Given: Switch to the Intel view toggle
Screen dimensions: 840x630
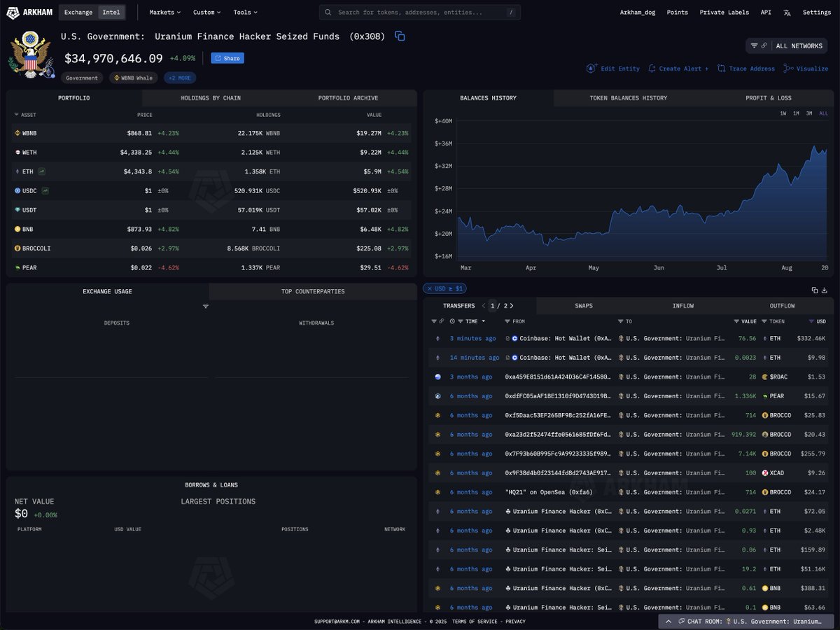Looking at the screenshot, I should coord(111,13).
